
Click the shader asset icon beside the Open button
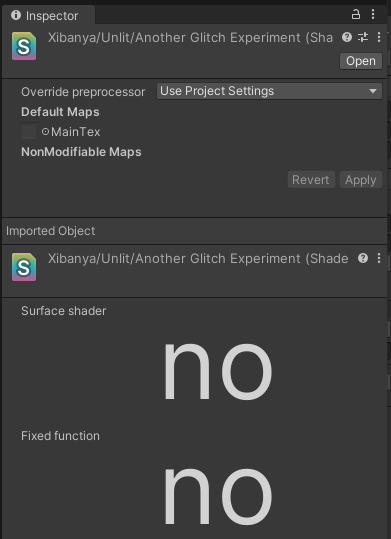[24, 46]
